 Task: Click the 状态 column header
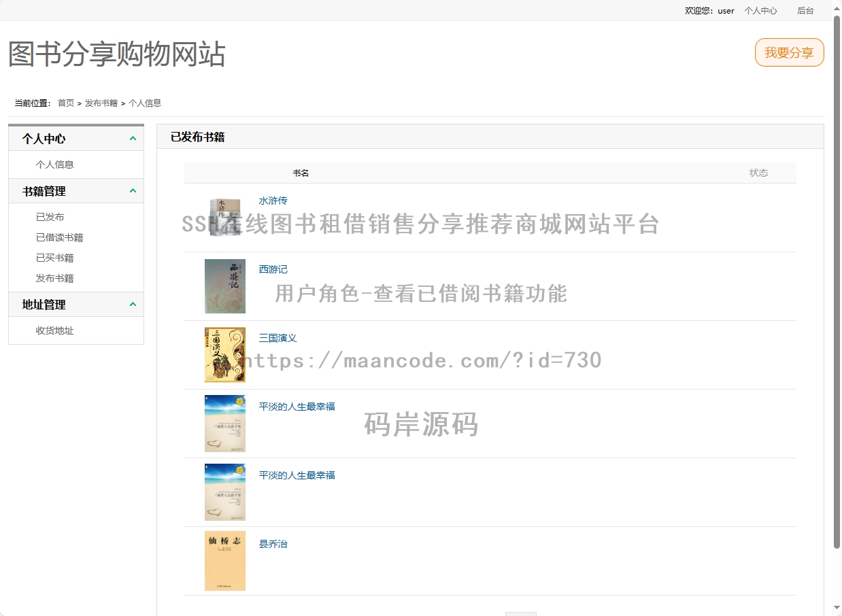759,173
